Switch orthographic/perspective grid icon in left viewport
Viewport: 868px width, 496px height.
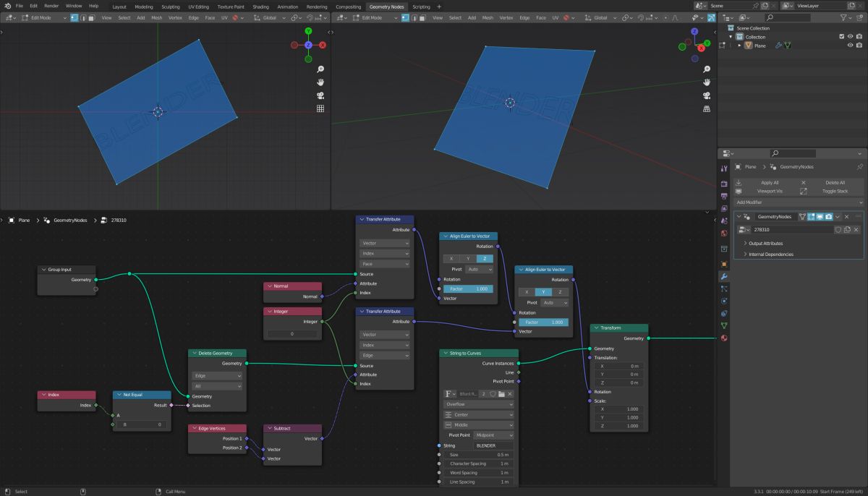coord(320,108)
